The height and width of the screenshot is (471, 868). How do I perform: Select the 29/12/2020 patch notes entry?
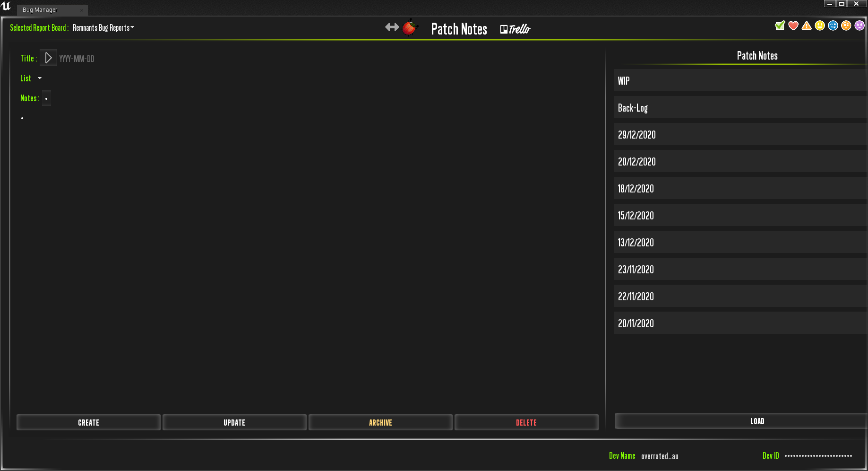[740, 134]
